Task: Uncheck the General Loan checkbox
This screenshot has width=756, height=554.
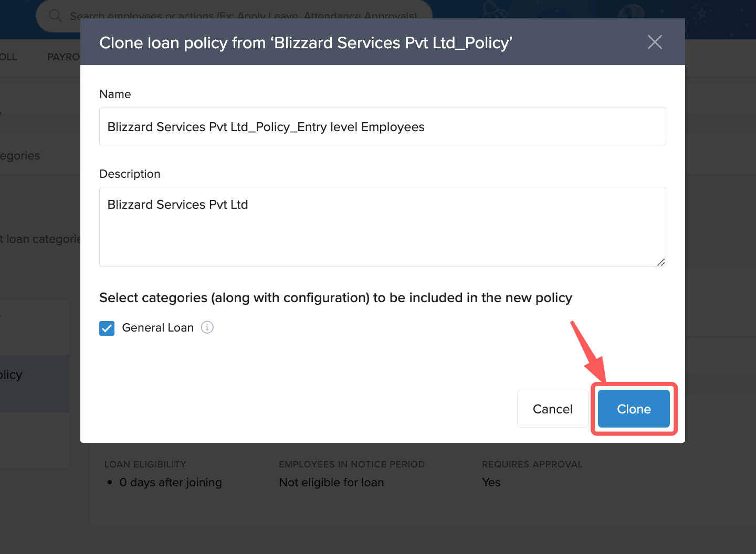Action: pos(107,328)
